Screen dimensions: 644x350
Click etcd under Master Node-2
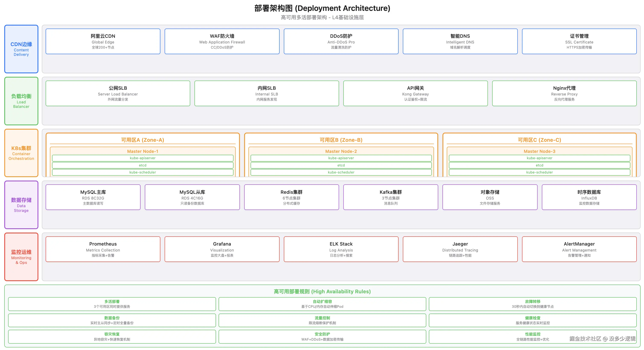pos(341,165)
